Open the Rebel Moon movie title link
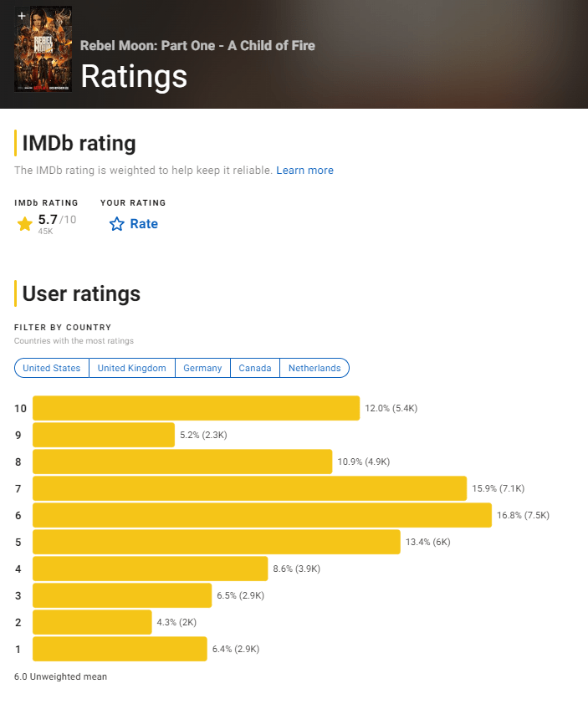The width and height of the screenshot is (588, 709). (197, 45)
